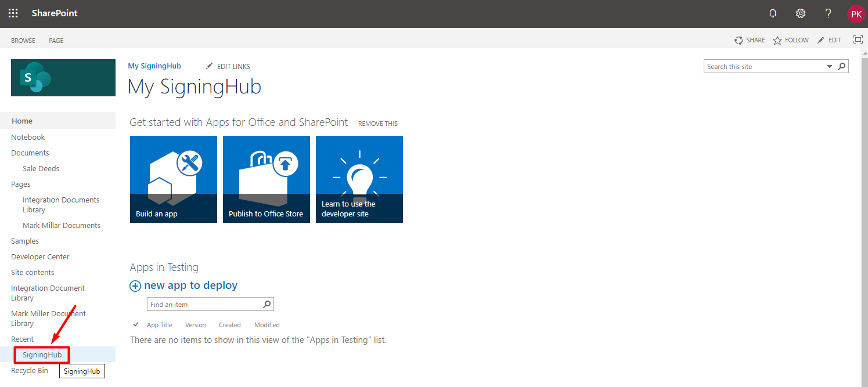The width and height of the screenshot is (868, 387).
Task: Expand the search scope dropdown arrow
Action: pos(829,67)
